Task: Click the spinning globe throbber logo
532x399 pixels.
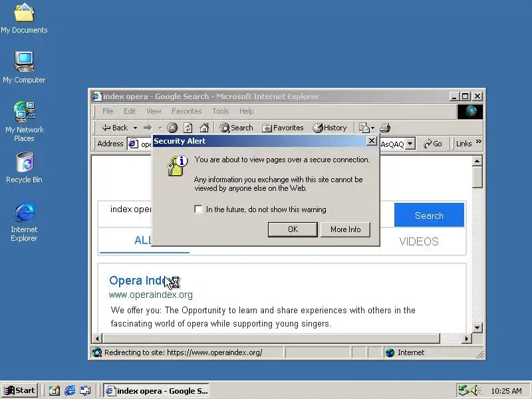Action: coord(470,112)
